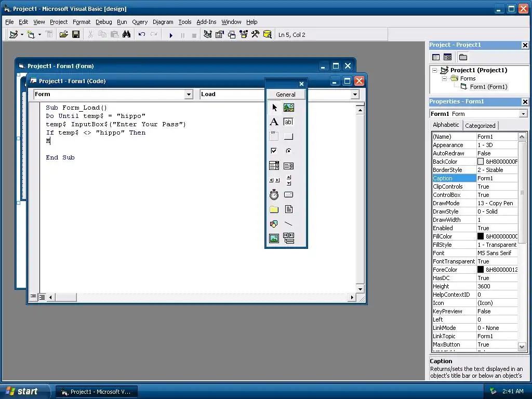Select the Line control in toolbox
532x399 pixels.
(289, 224)
